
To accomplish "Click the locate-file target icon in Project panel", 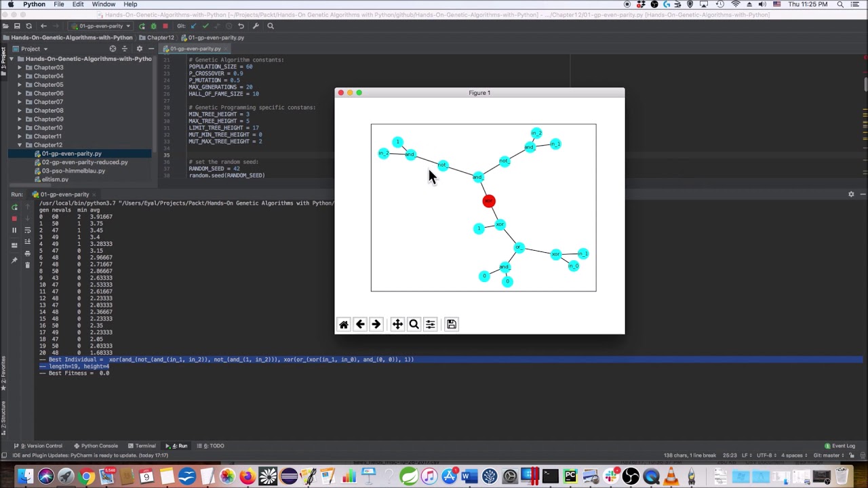I will tap(113, 49).
